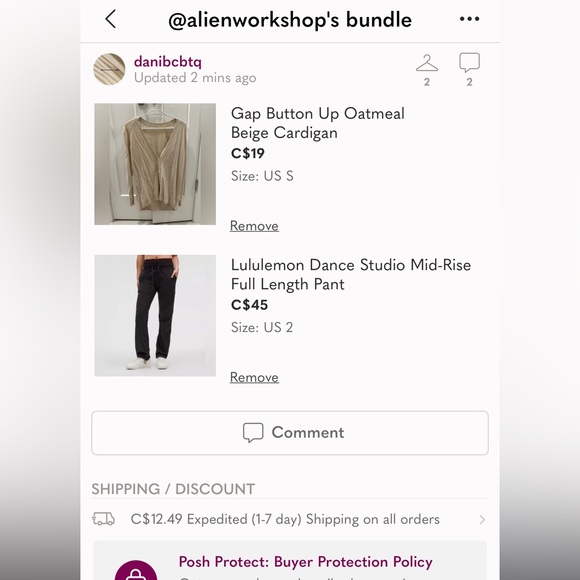Tap the back arrow icon
Viewport: 580px width, 580px height.
111,19
